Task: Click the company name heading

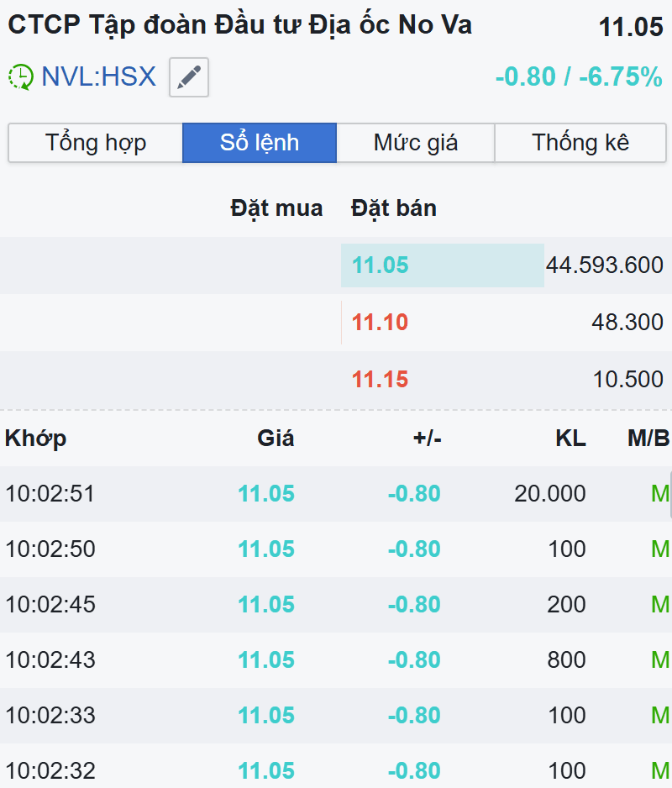Action: (239, 25)
